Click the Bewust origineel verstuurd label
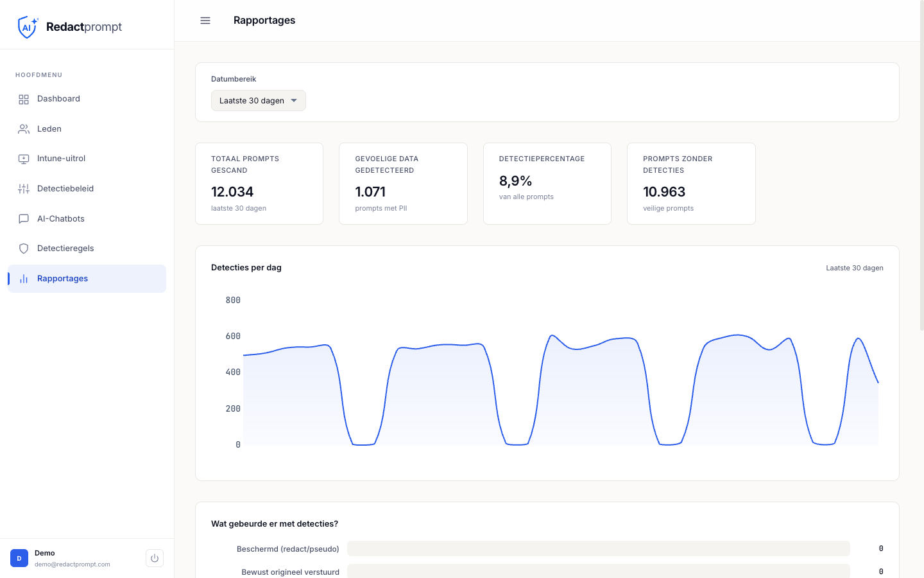 tap(290, 572)
